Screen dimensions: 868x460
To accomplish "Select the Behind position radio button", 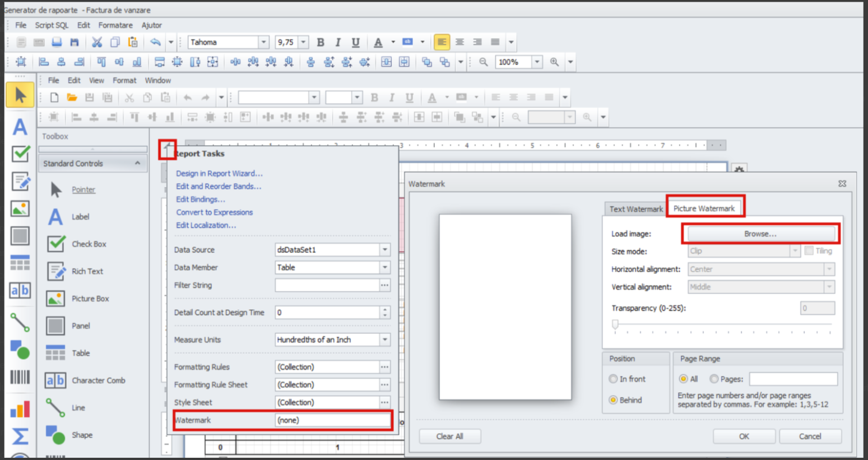I will click(x=613, y=400).
